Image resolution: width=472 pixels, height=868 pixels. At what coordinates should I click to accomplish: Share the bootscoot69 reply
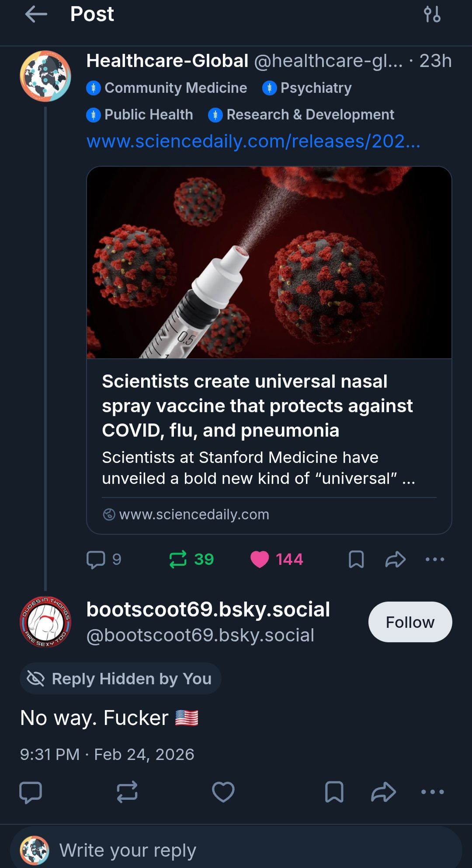tap(383, 792)
